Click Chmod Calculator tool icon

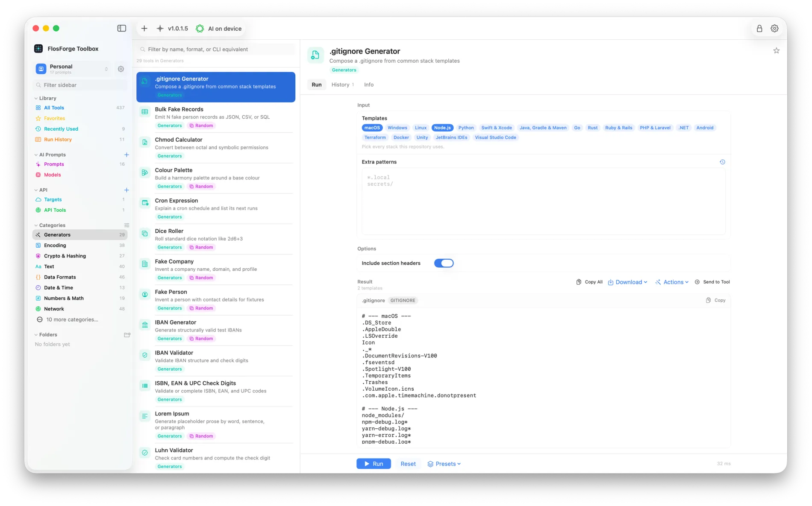click(x=145, y=142)
